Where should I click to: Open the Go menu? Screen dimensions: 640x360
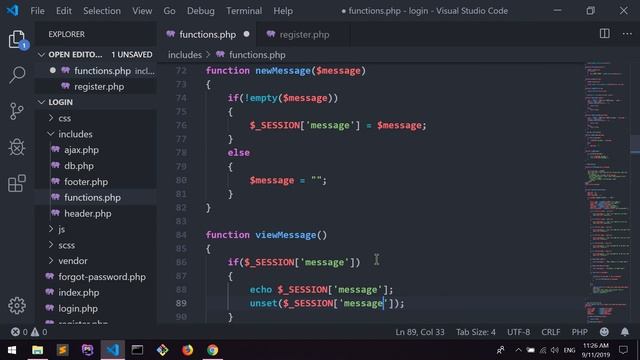pos(169,11)
